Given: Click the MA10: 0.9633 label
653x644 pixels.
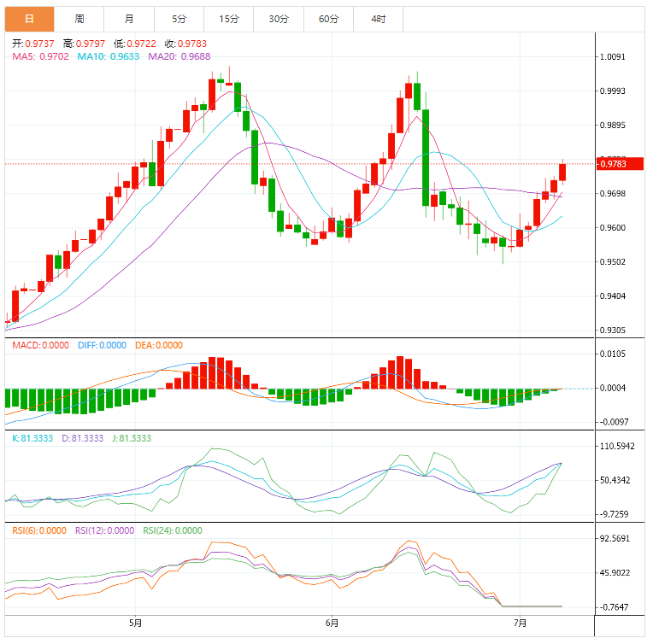Looking at the screenshot, I should (109, 56).
